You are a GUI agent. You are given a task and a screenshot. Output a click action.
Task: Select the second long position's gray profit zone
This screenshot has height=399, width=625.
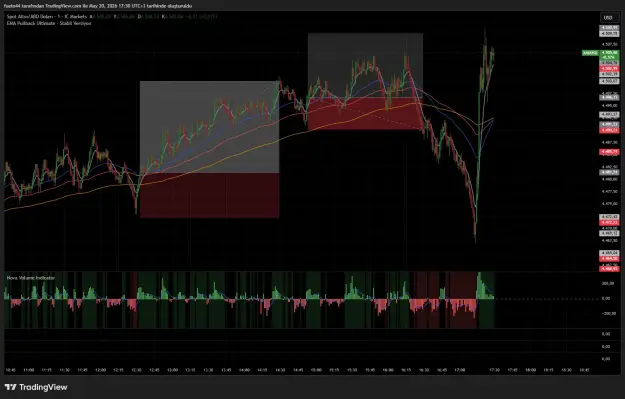365,65
